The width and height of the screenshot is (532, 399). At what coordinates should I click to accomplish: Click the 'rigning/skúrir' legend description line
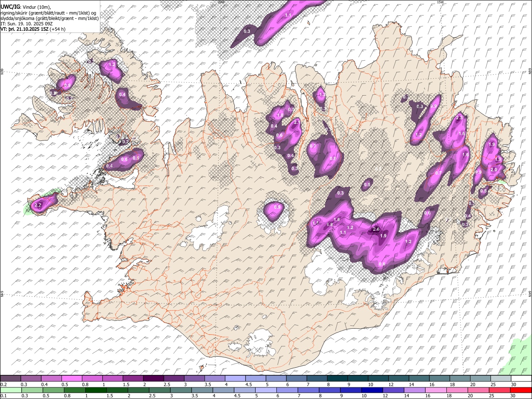pos(48,13)
